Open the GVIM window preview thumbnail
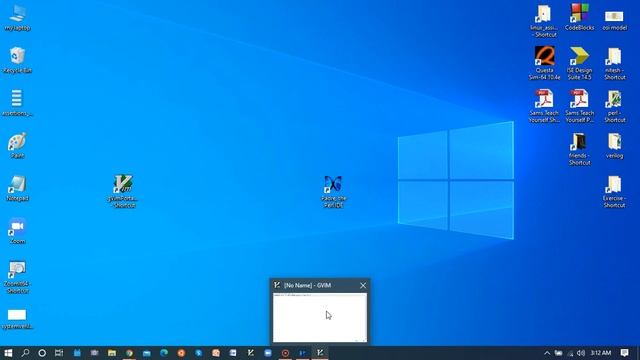This screenshot has height=360, width=640. [x=320, y=318]
